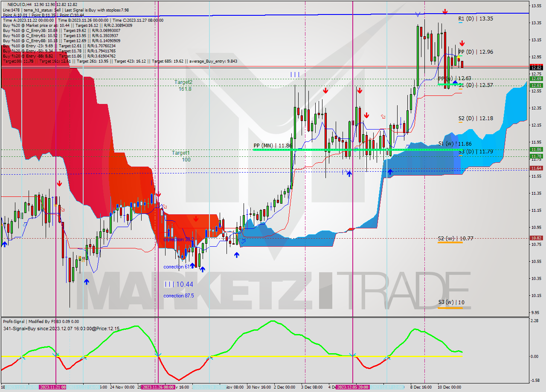Viewport: 546px width, 392px height.
Task: Click the Target100: 11.78 summary line
Action: tap(120, 61)
